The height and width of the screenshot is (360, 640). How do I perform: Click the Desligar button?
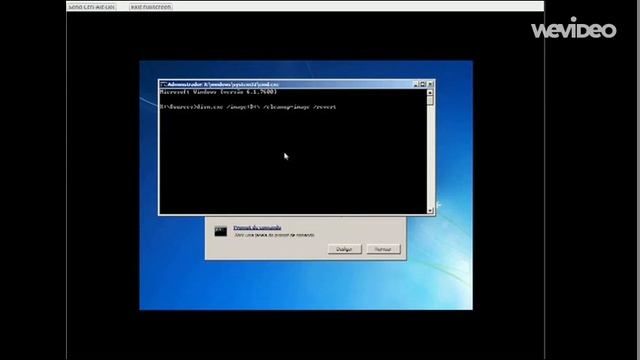coord(344,249)
